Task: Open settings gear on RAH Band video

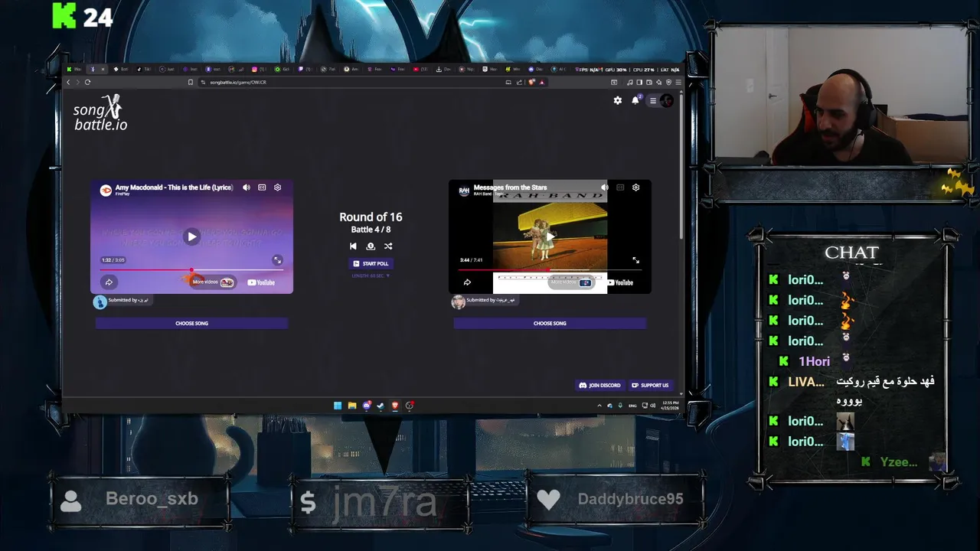Action: point(635,187)
